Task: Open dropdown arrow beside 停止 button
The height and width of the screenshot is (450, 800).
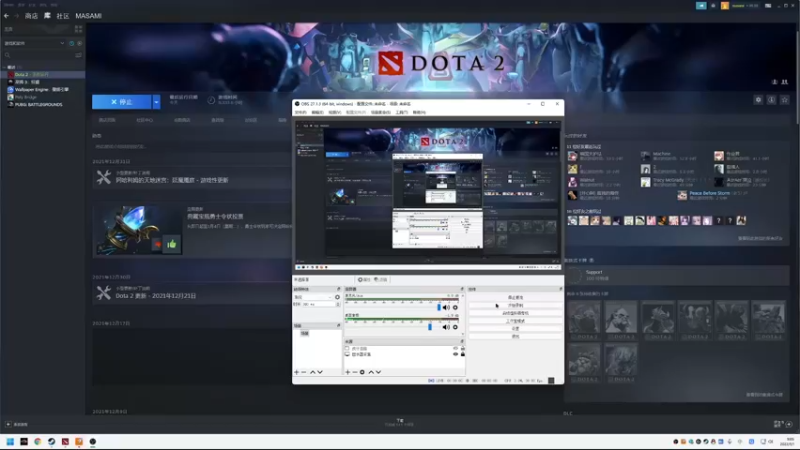Action: pyautogui.click(x=156, y=102)
